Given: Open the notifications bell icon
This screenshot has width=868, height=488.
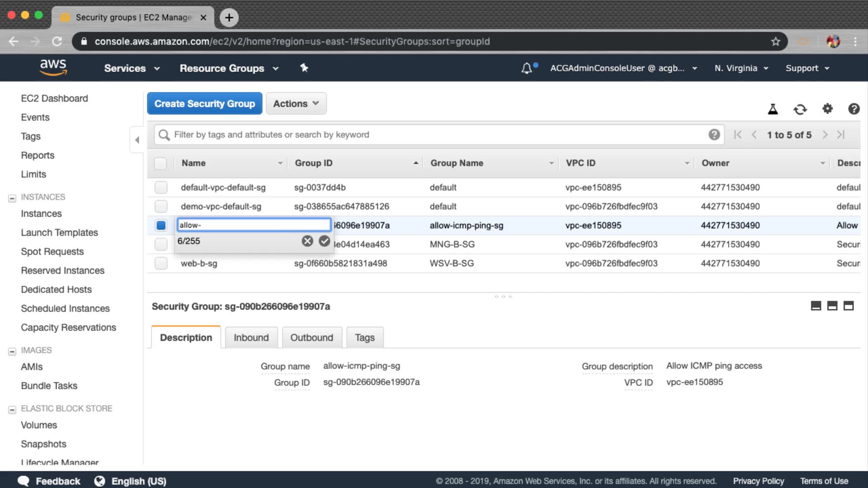Looking at the screenshot, I should (527, 68).
